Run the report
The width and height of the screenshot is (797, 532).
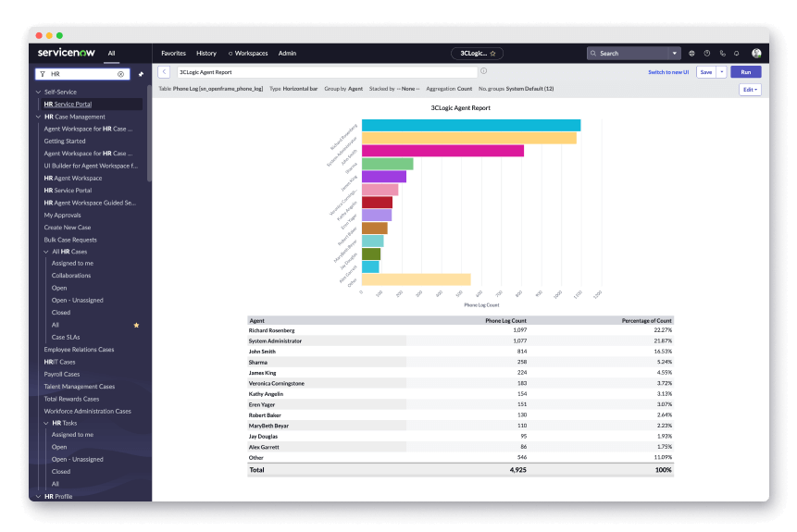pyautogui.click(x=746, y=72)
